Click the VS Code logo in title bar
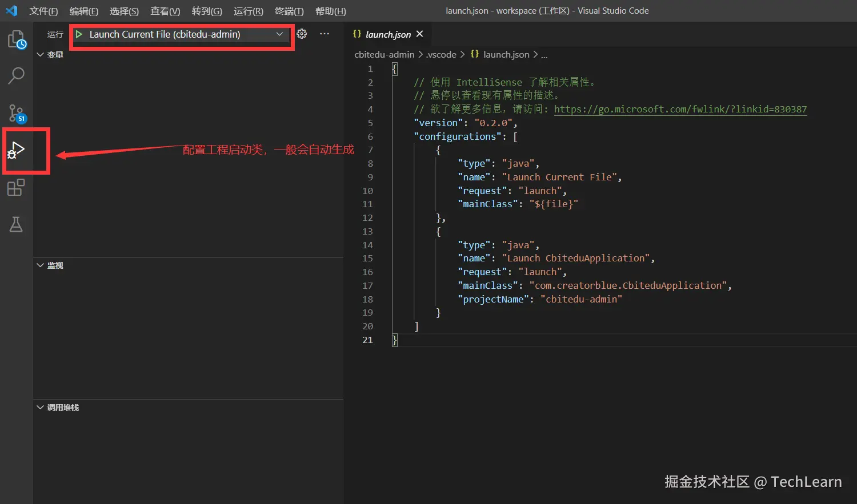This screenshot has height=504, width=857. point(11,10)
